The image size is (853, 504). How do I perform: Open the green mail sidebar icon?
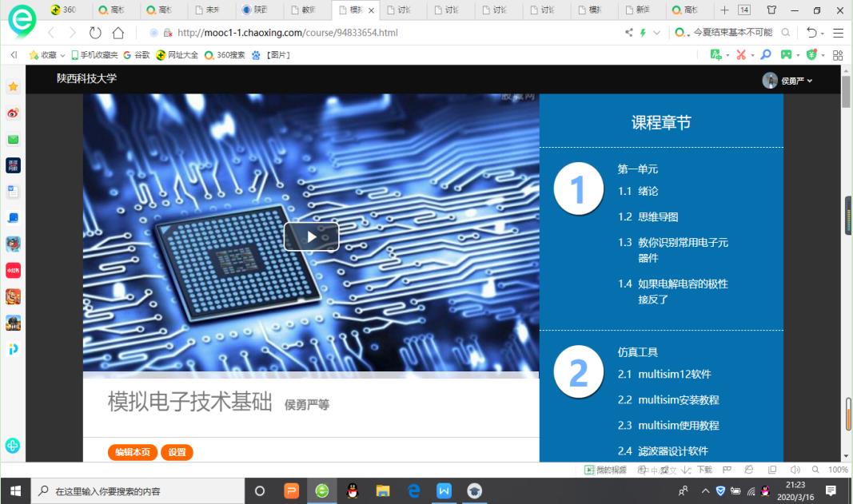pyautogui.click(x=13, y=139)
